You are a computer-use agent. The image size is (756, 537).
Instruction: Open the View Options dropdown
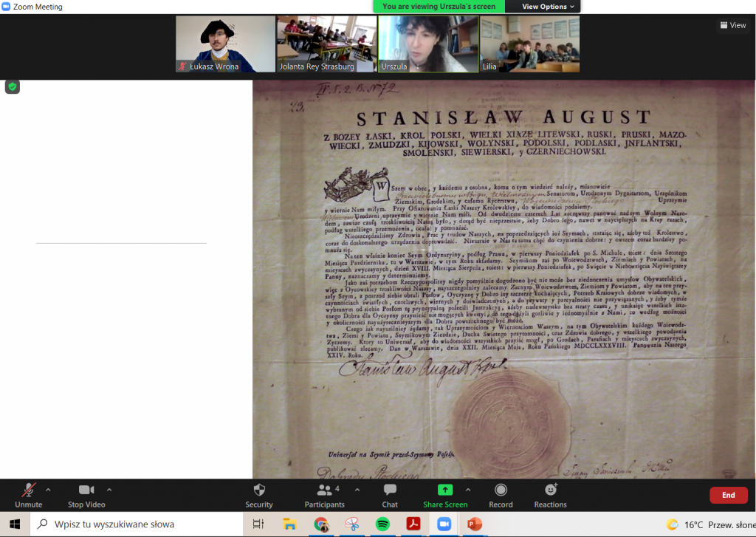[x=548, y=7]
